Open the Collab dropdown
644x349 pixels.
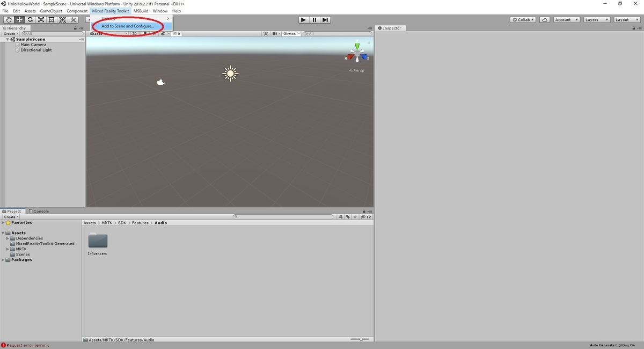523,20
